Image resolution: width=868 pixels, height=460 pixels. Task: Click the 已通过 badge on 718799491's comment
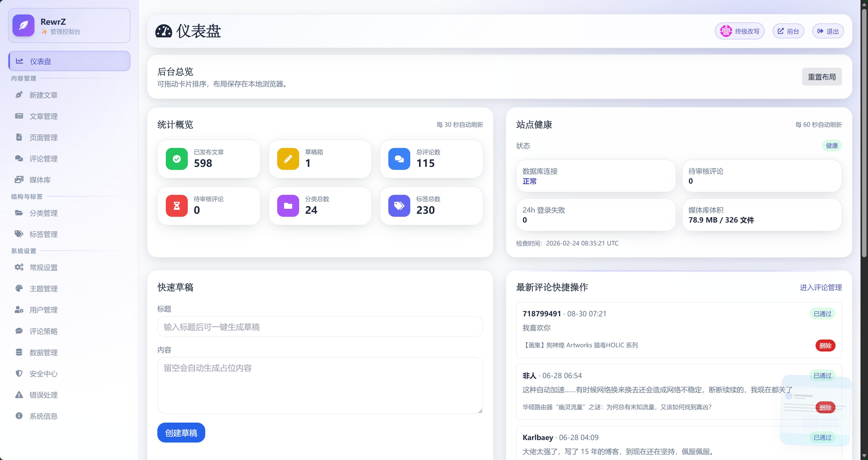[822, 314]
